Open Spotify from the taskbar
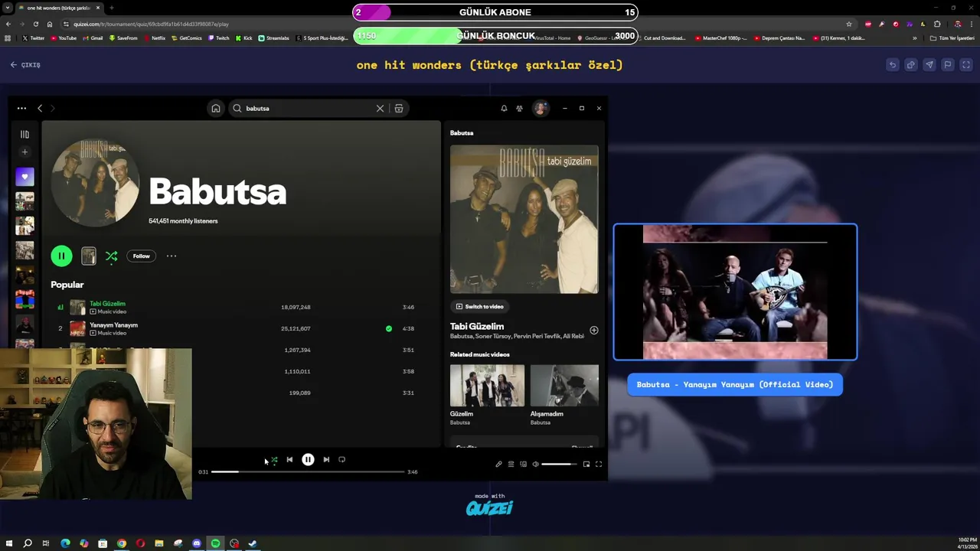This screenshot has height=551, width=980. pos(215,543)
